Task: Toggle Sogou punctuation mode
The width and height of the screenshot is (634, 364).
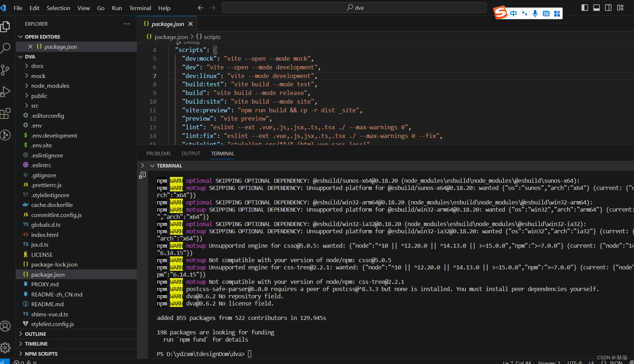Action: click(x=524, y=14)
